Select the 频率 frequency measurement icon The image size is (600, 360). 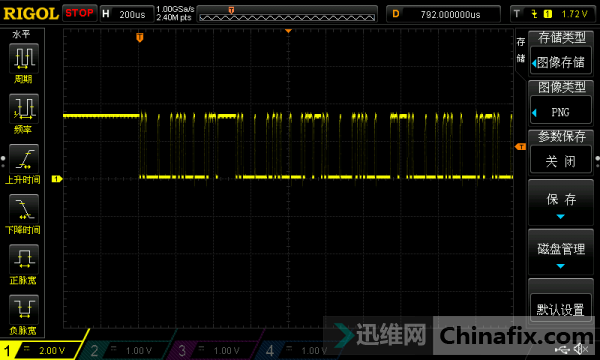(24, 109)
